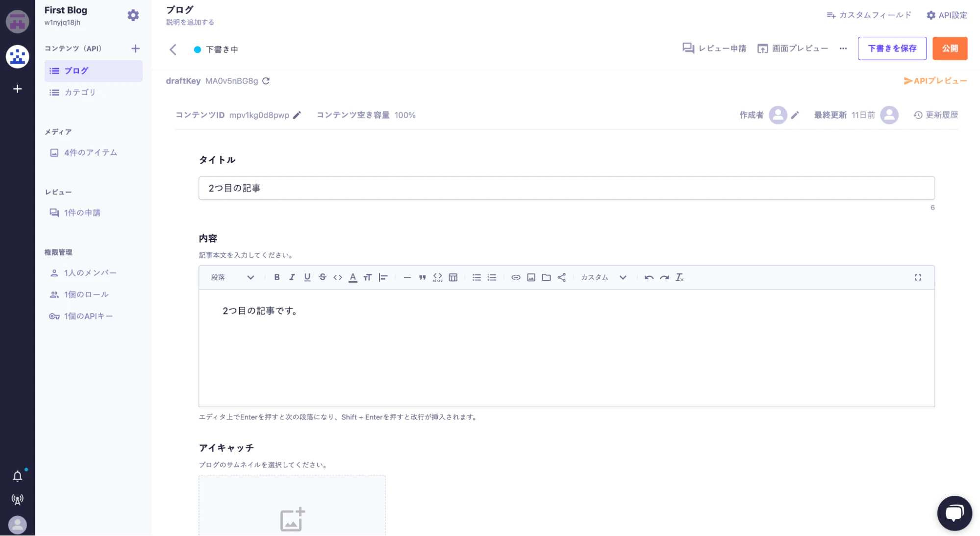980x536 pixels.
Task: Click the embed/share icon in the toolbar
Action: 562,277
